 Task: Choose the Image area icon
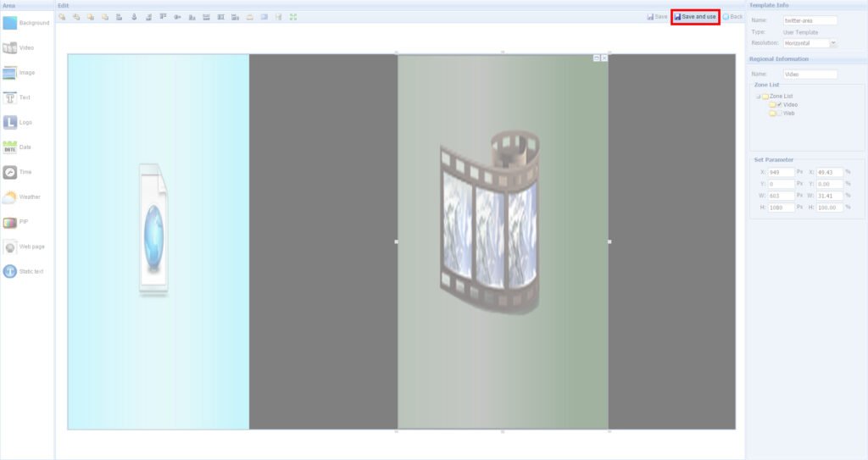(x=10, y=73)
